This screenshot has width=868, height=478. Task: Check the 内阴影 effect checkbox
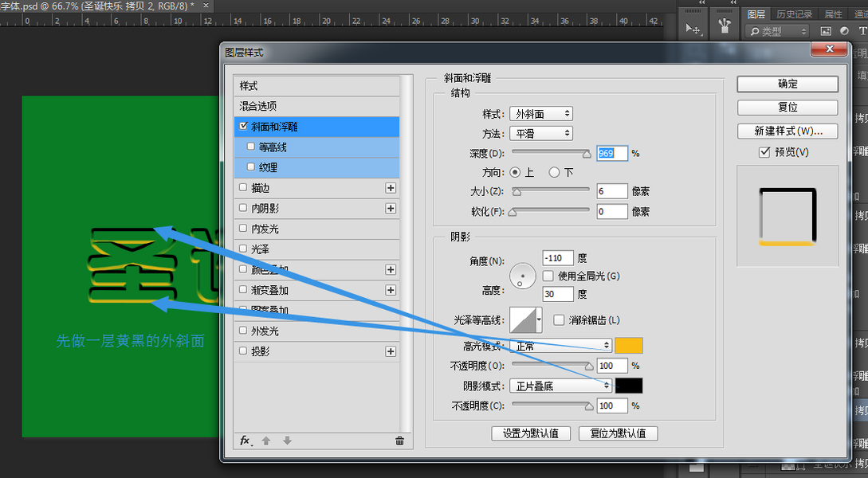click(243, 208)
